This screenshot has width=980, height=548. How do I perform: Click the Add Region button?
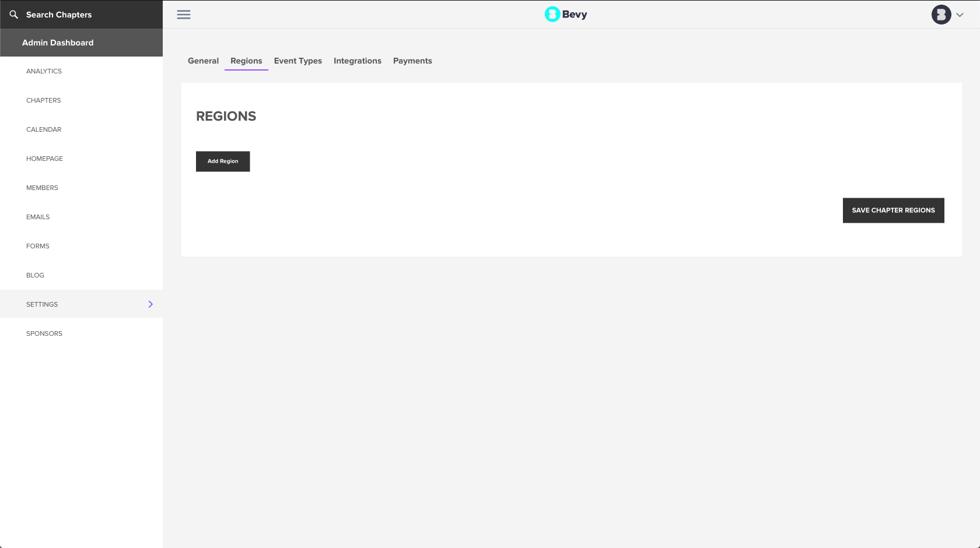(x=223, y=161)
